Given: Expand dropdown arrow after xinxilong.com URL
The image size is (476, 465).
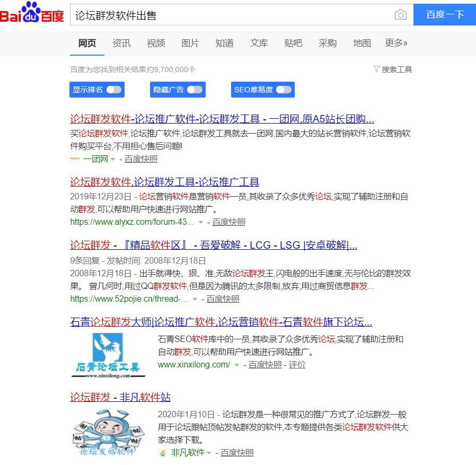Looking at the screenshot, I should pos(237,365).
